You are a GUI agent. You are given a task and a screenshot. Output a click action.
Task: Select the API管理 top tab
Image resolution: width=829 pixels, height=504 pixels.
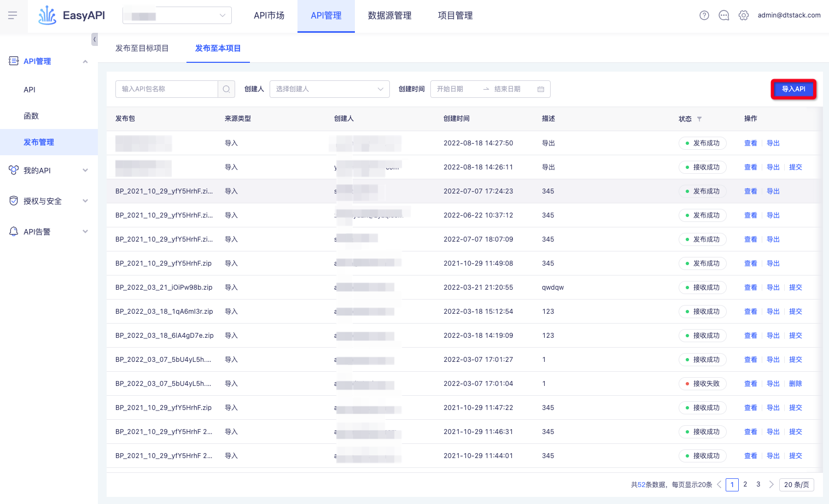(326, 16)
